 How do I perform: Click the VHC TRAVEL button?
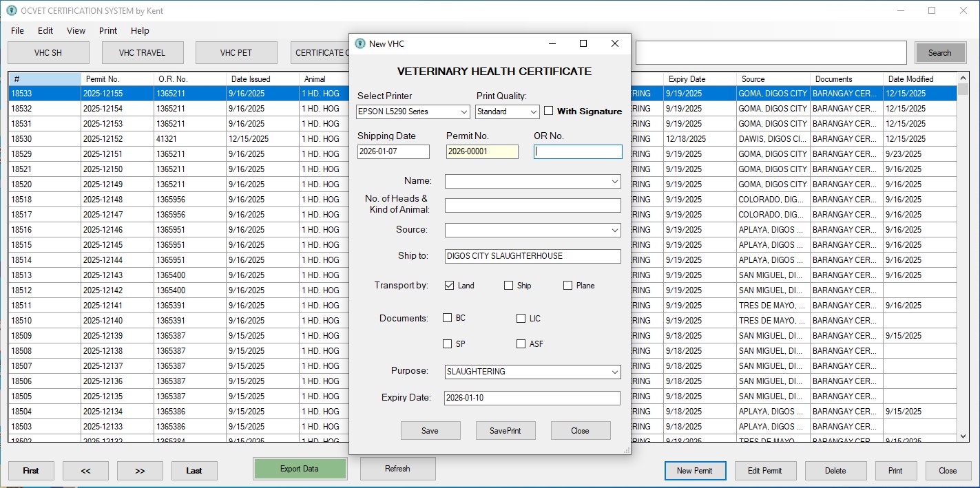pyautogui.click(x=142, y=53)
